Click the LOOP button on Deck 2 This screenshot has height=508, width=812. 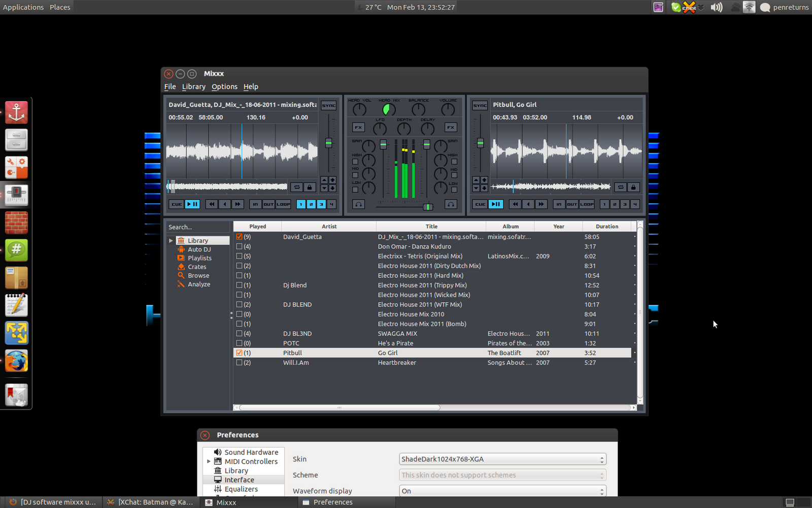587,204
